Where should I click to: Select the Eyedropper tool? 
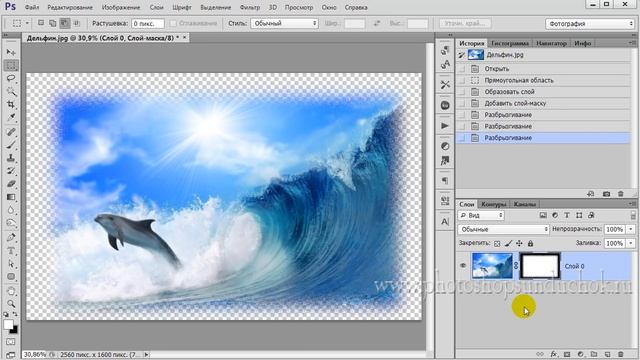[x=11, y=118]
